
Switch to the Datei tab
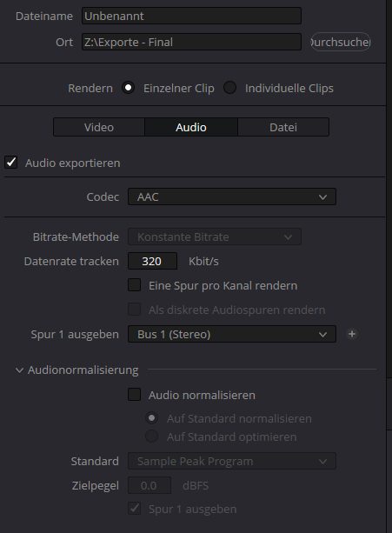pyautogui.click(x=283, y=127)
